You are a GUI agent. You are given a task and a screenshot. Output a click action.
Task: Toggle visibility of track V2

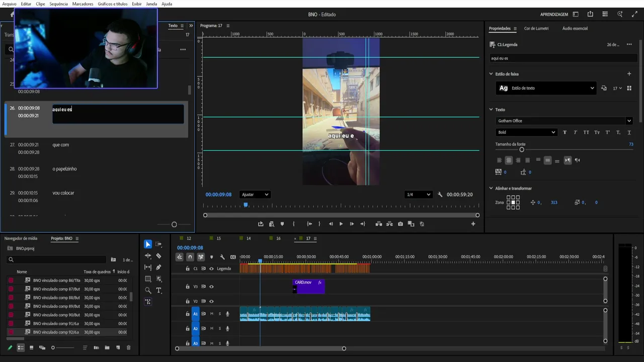pos(211,301)
